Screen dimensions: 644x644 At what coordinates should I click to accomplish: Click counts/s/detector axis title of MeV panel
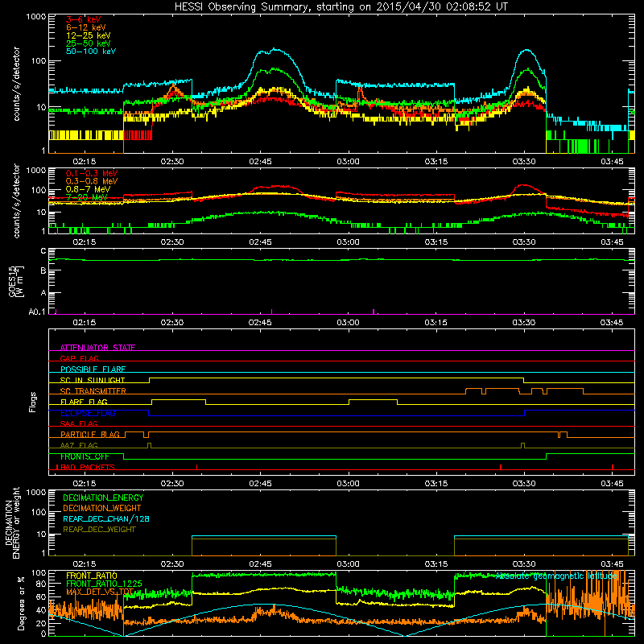click(16, 200)
